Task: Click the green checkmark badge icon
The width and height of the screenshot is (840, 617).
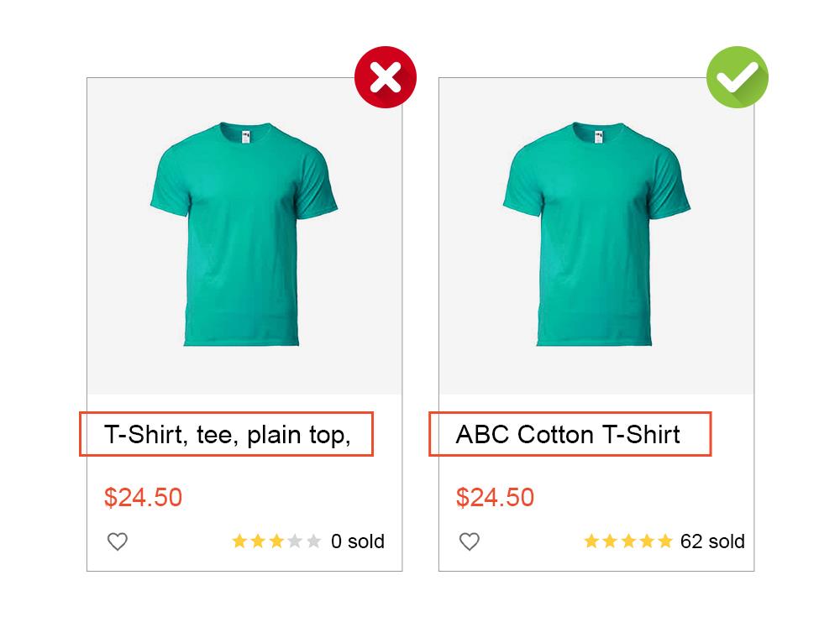Action: pyautogui.click(x=737, y=77)
